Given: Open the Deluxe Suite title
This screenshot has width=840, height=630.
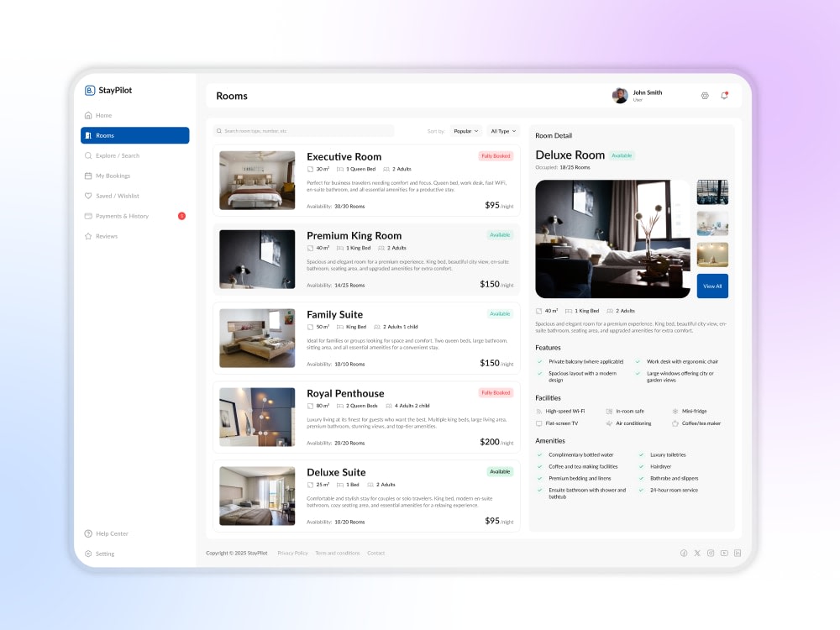Looking at the screenshot, I should (337, 472).
